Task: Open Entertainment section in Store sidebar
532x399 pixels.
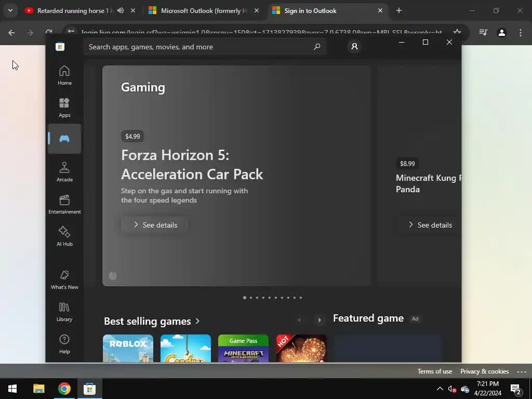Action: click(x=64, y=204)
